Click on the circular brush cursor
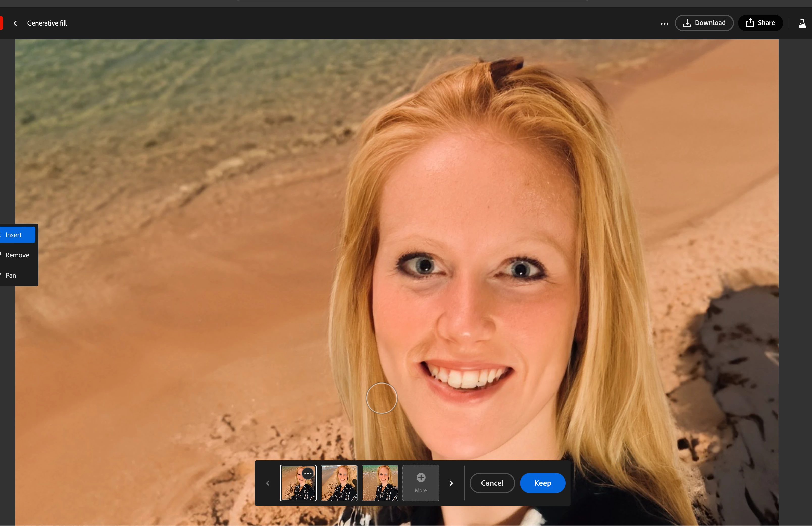This screenshot has height=526, width=812. 382,398
